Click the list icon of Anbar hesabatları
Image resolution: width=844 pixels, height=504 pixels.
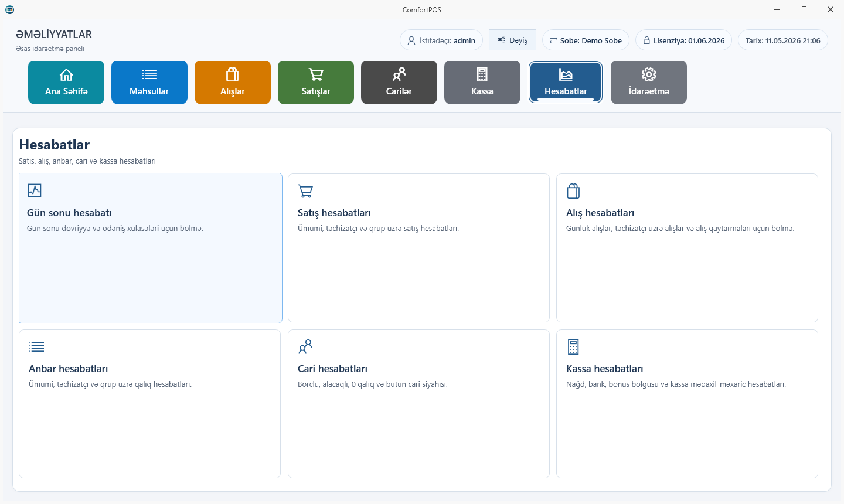[x=36, y=347]
